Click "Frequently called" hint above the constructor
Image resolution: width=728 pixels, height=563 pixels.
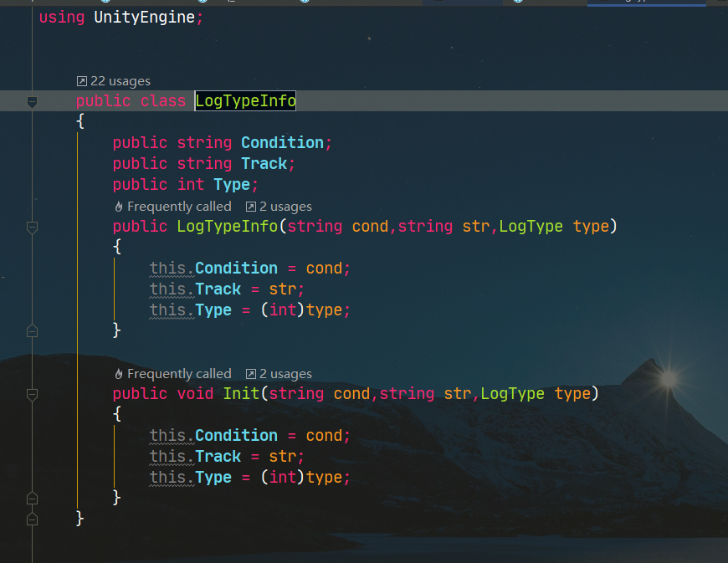[172, 207]
